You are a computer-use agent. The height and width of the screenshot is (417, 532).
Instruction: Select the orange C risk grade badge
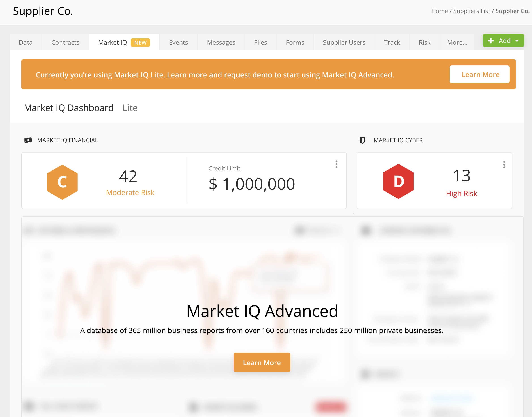[62, 181]
